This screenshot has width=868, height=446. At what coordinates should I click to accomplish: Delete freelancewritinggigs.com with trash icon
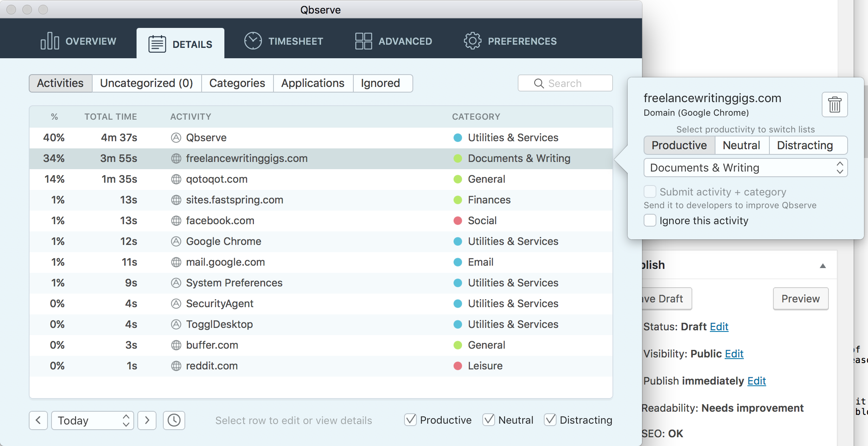pos(834,105)
